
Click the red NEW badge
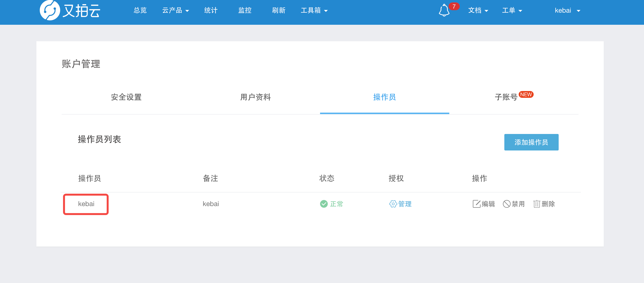pyautogui.click(x=526, y=95)
